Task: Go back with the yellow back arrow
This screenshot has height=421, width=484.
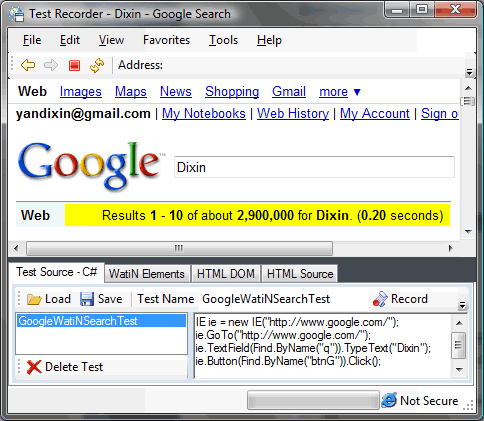Action: pos(28,65)
